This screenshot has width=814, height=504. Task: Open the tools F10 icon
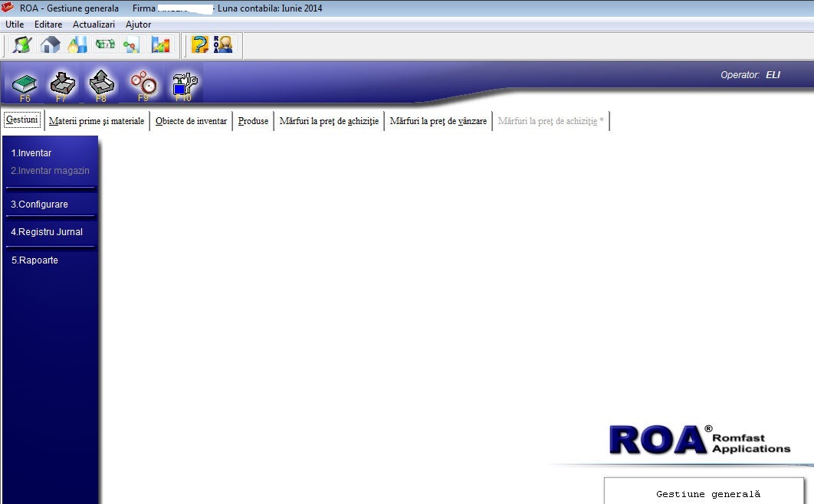tap(184, 86)
